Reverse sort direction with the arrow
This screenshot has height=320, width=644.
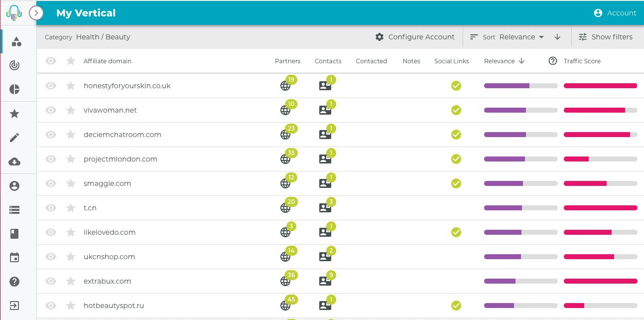(557, 37)
